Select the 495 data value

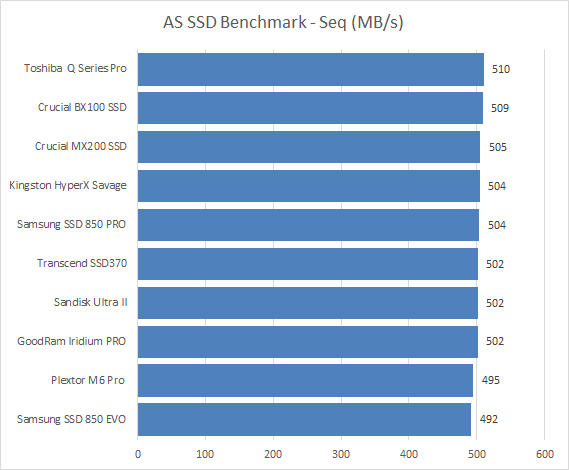click(x=491, y=380)
